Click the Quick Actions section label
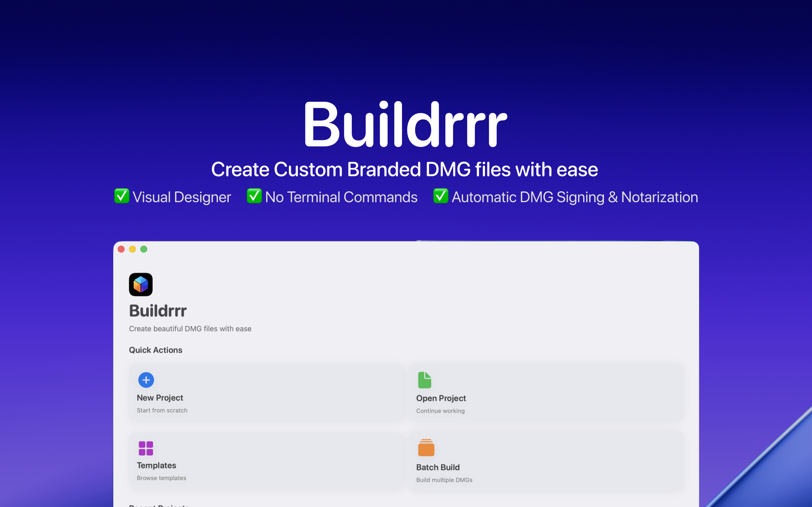The width and height of the screenshot is (812, 507). 155,350
